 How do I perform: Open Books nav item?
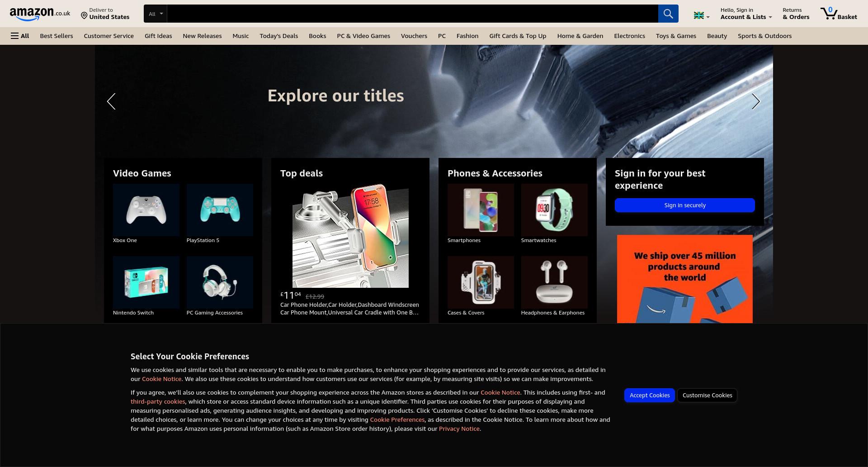click(317, 36)
